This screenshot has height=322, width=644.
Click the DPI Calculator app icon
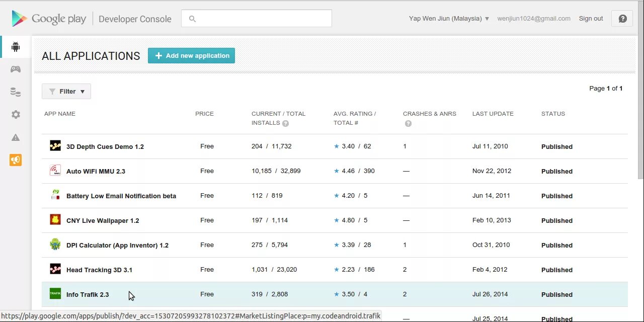(55, 245)
